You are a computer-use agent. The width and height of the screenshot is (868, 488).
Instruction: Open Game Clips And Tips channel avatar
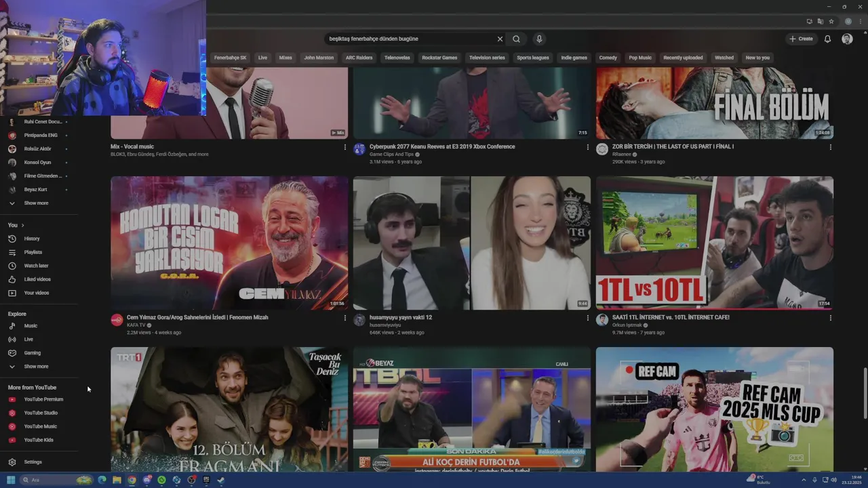[x=359, y=149]
